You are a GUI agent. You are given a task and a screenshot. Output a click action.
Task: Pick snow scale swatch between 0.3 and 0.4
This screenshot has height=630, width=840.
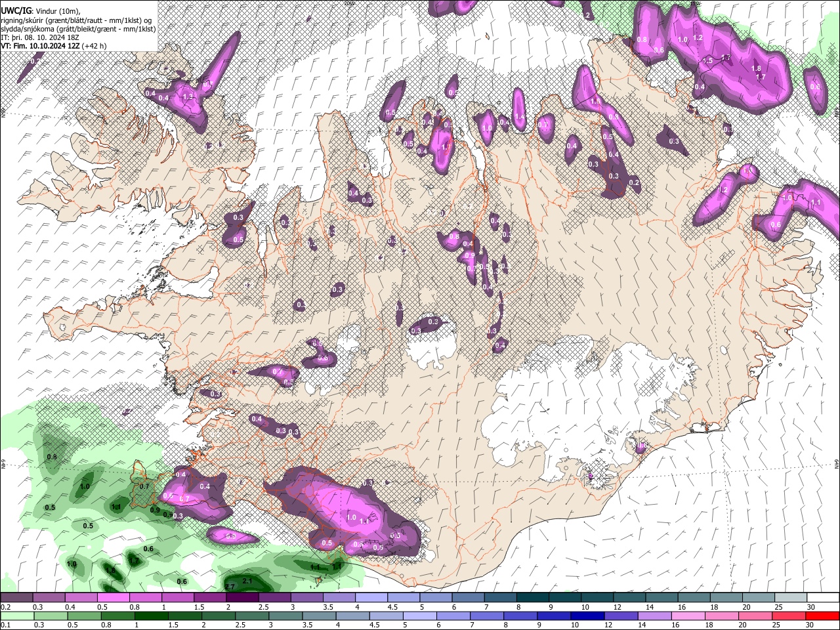click(49, 598)
